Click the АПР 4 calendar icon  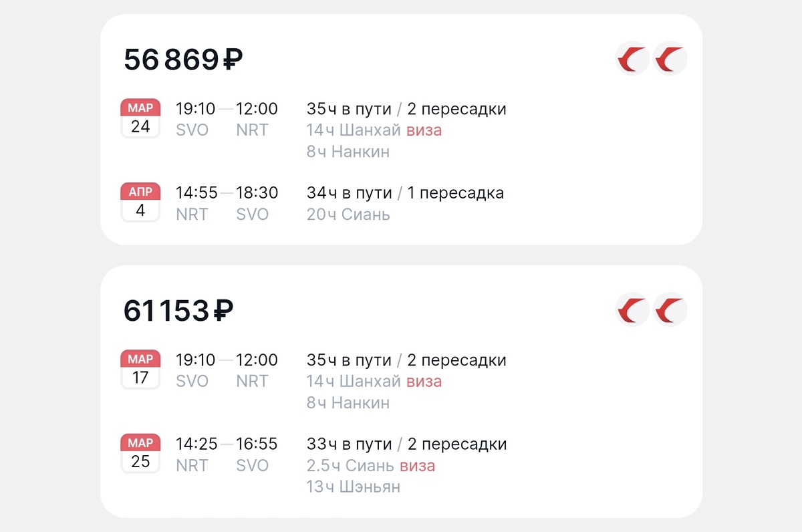point(140,202)
